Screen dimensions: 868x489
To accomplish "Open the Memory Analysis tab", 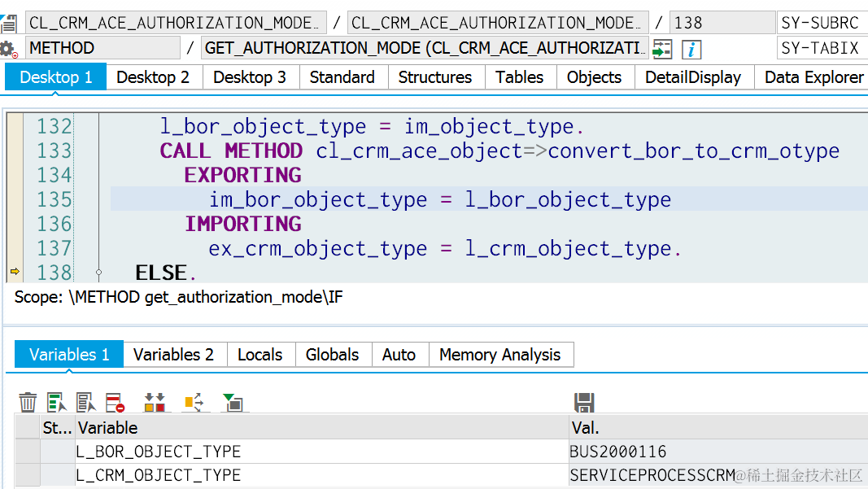I will (500, 355).
